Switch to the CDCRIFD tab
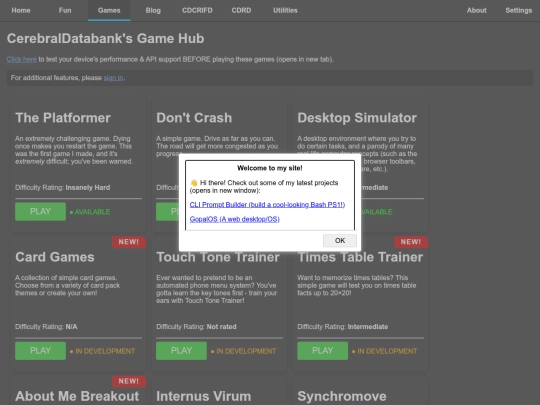Screen dimensions: 540x405 click(x=197, y=10)
